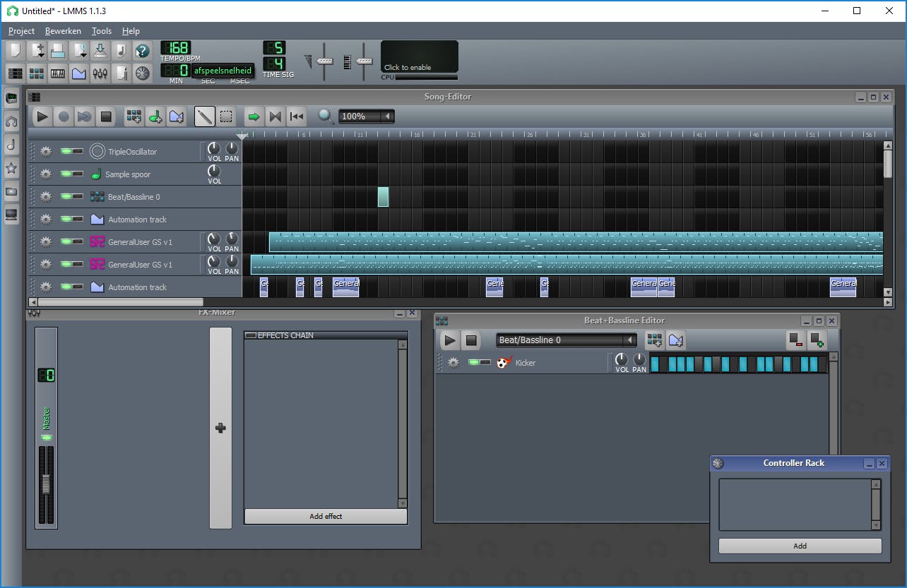Click the Add effect button
907x588 pixels.
pyautogui.click(x=326, y=517)
